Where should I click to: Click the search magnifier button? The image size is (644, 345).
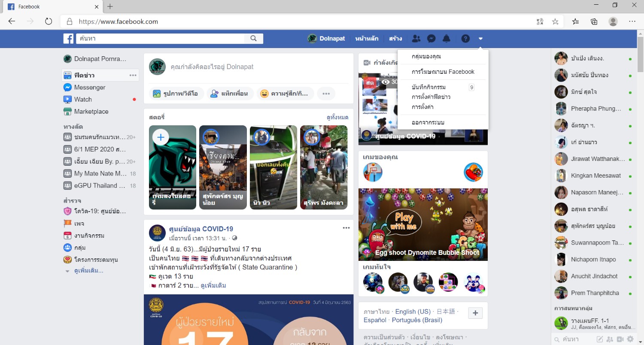pyautogui.click(x=254, y=39)
